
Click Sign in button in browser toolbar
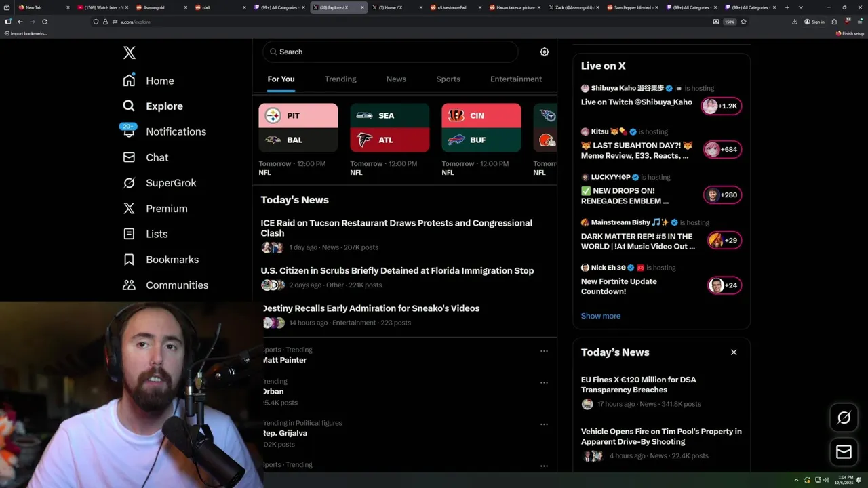click(x=814, y=22)
